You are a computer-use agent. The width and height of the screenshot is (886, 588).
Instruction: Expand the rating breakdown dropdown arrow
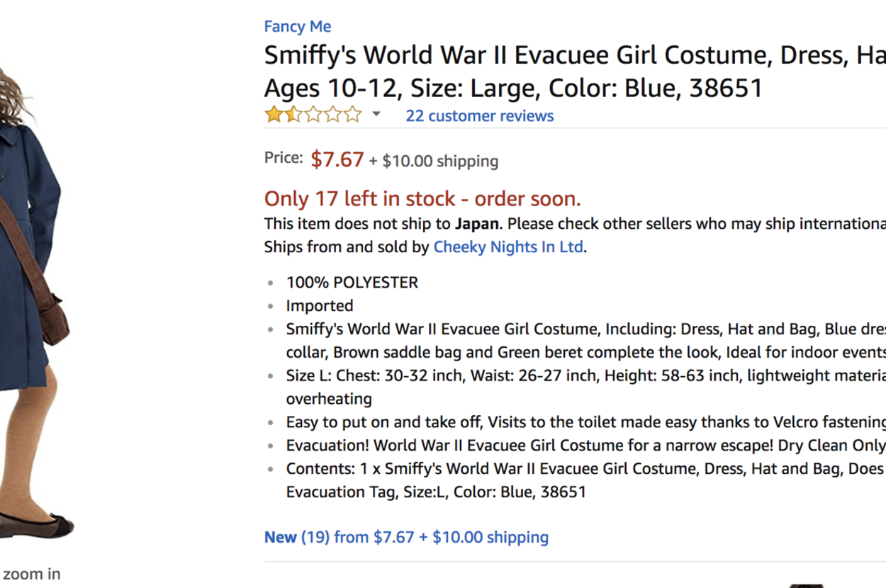point(376,114)
